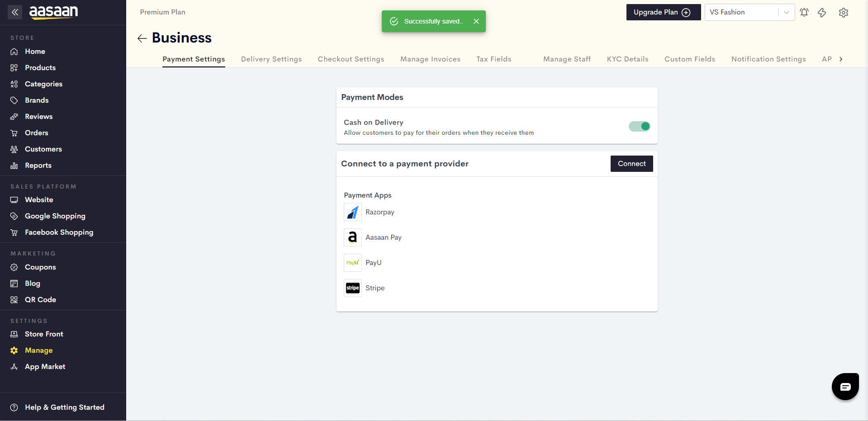Click the Brands tag icon
Viewport: 868px width, 421px height.
[x=14, y=100]
